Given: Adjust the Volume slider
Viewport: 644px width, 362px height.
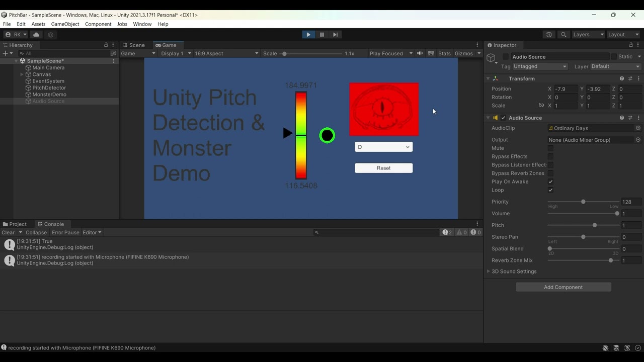Looking at the screenshot, I should point(584,214).
